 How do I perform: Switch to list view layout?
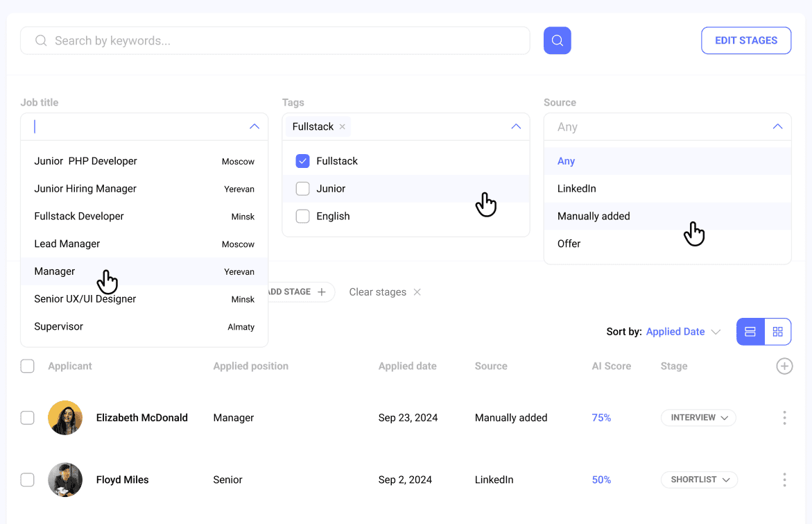pyautogui.click(x=750, y=331)
